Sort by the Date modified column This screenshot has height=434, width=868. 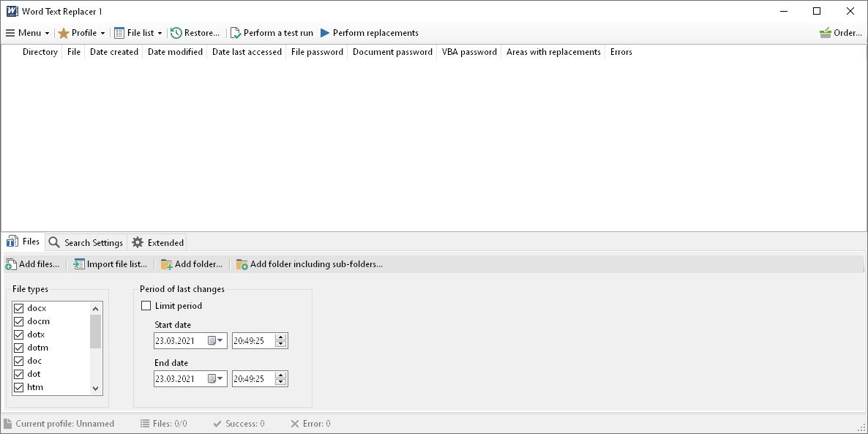(x=175, y=52)
